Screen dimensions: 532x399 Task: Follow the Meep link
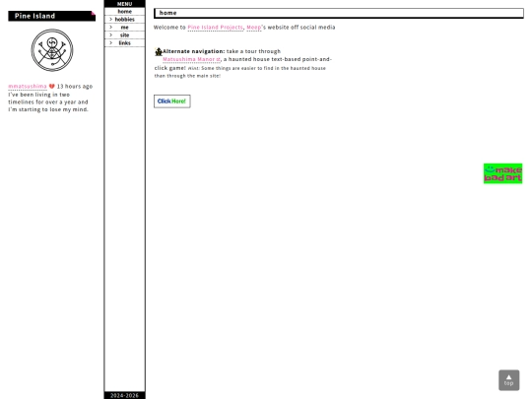coord(254,28)
